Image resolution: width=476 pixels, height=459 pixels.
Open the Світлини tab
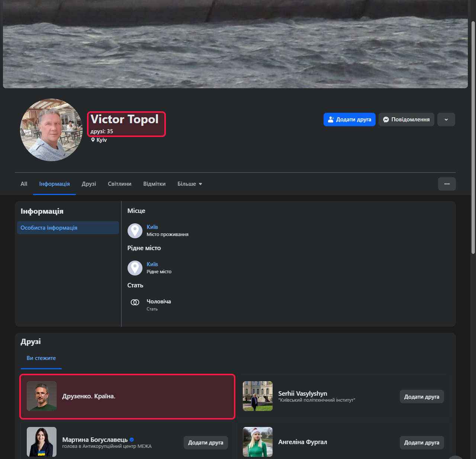click(119, 184)
